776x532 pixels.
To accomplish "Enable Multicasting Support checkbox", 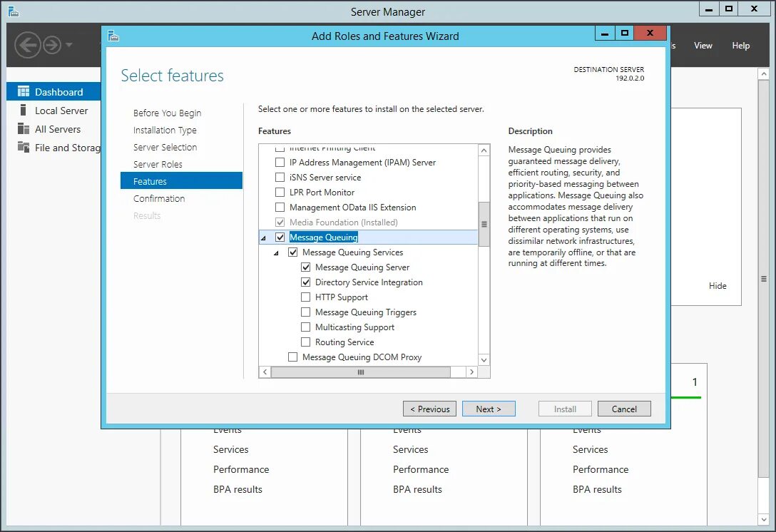I will (x=306, y=327).
